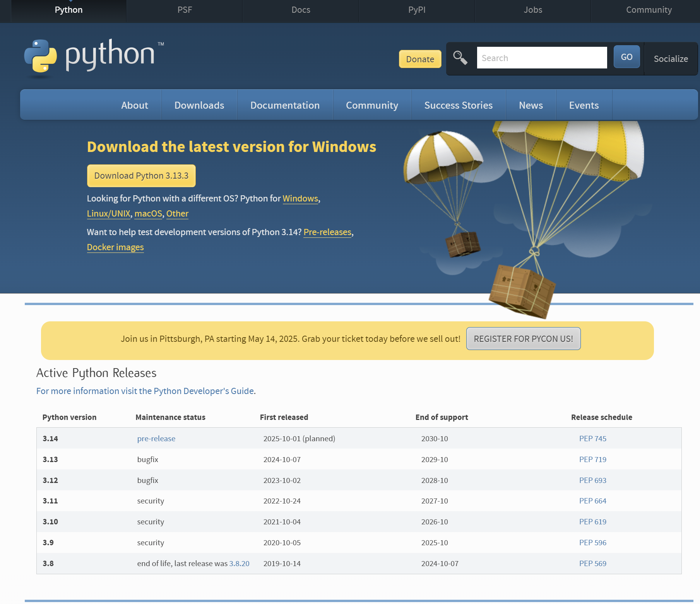This screenshot has height=604, width=700.
Task: Open the Events menu
Action: click(x=584, y=105)
